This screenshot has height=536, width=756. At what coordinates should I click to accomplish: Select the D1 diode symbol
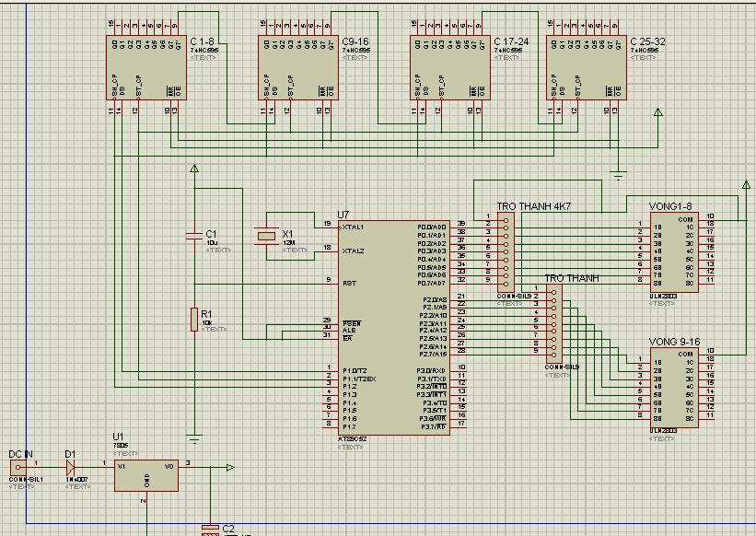pyautogui.click(x=70, y=467)
